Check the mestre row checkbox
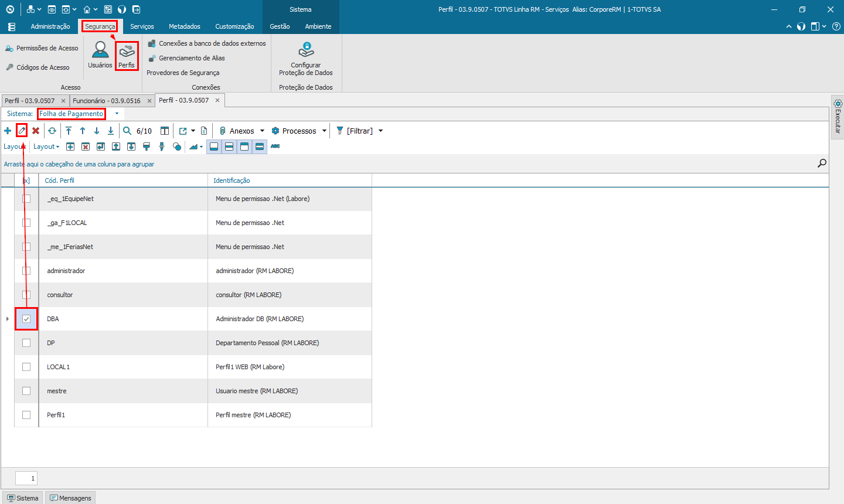The image size is (844, 504). [x=26, y=391]
